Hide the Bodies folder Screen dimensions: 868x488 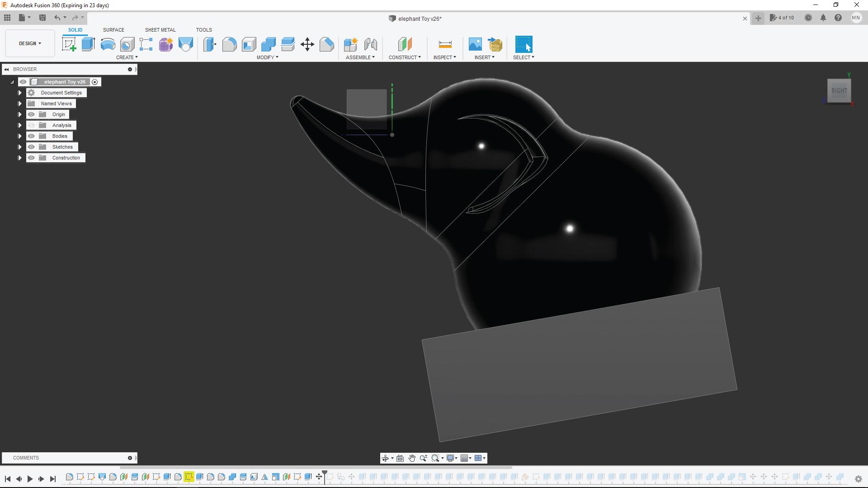click(31, 136)
